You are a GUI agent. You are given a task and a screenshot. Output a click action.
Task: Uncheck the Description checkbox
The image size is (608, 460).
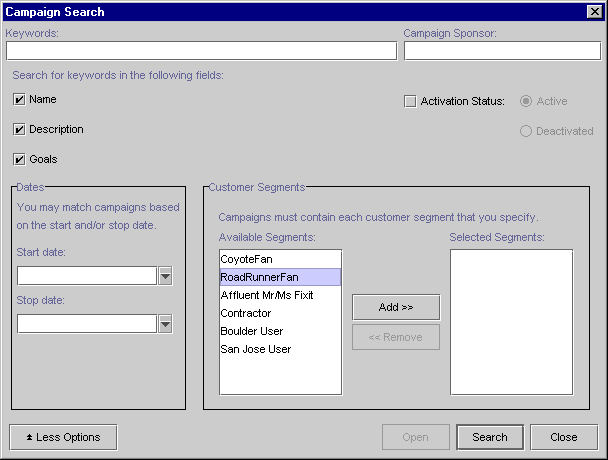(x=20, y=130)
